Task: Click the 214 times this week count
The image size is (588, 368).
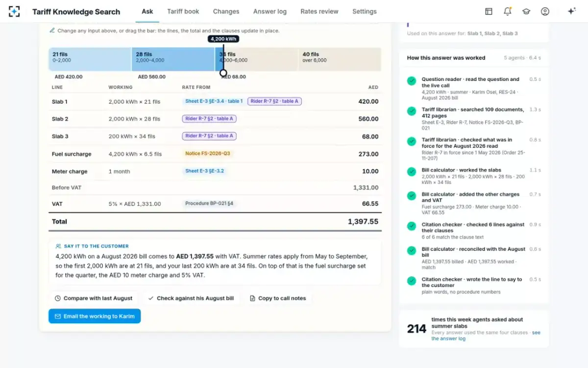Action: point(416,329)
